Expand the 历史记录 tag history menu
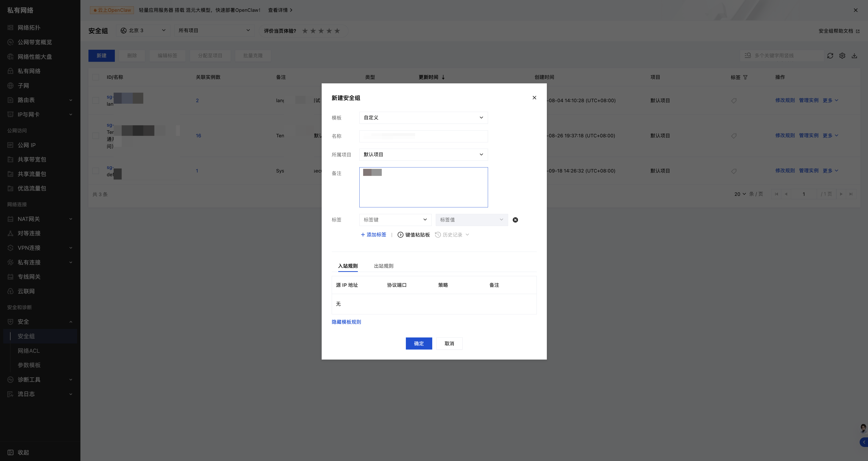868x461 pixels. click(452, 235)
